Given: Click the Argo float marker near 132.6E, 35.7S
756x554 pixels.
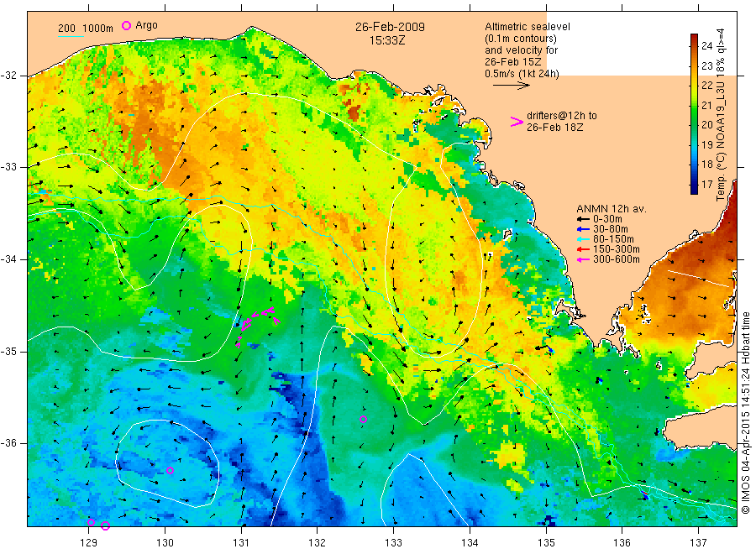Looking at the screenshot, I should click(363, 419).
